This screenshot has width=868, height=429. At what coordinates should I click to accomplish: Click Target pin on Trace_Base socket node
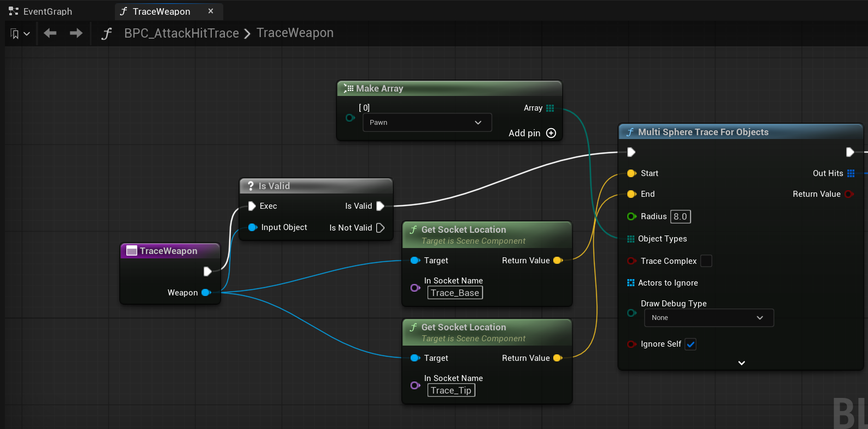pos(415,261)
